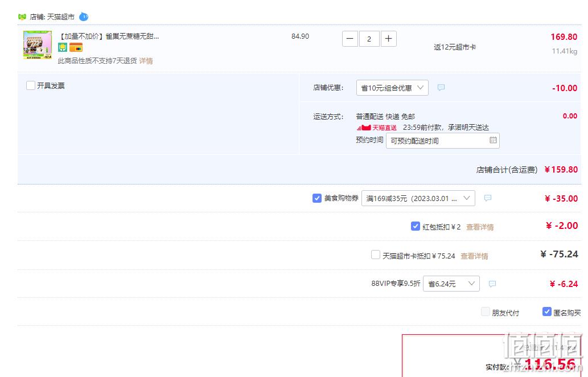Click the store discount amount -10.00
Image resolution: width=588 pixels, height=377 pixels.
pos(564,88)
